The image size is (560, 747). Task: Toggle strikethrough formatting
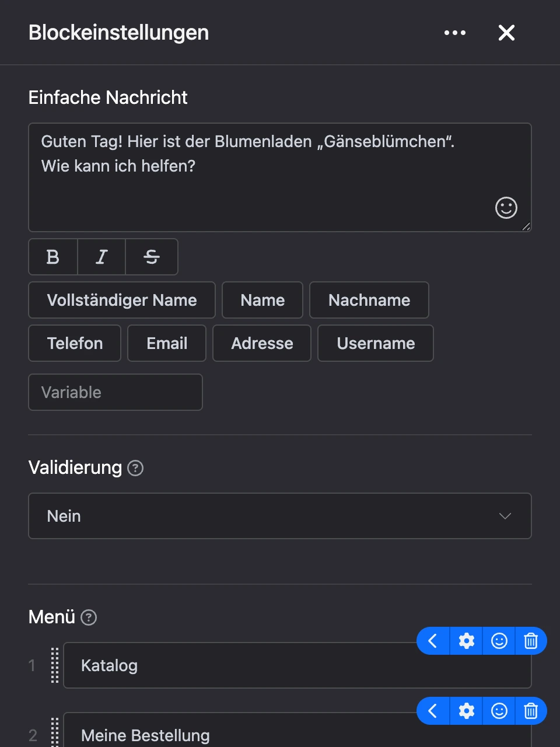point(152,257)
